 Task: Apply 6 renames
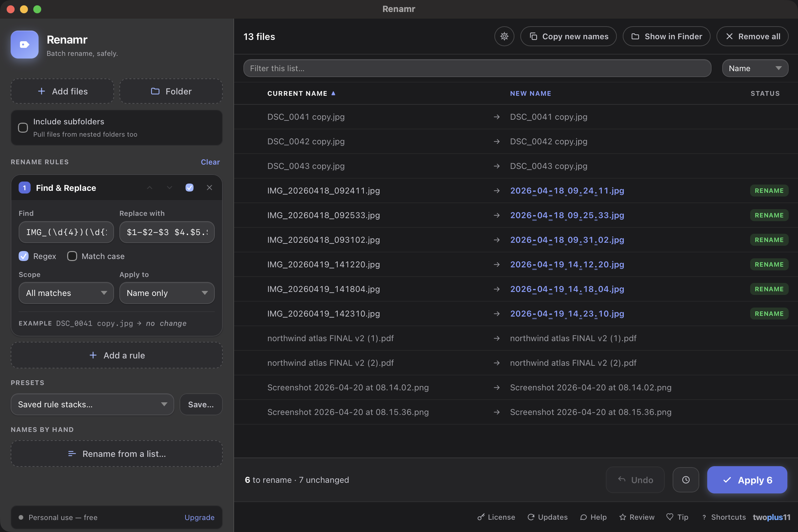[x=747, y=480]
